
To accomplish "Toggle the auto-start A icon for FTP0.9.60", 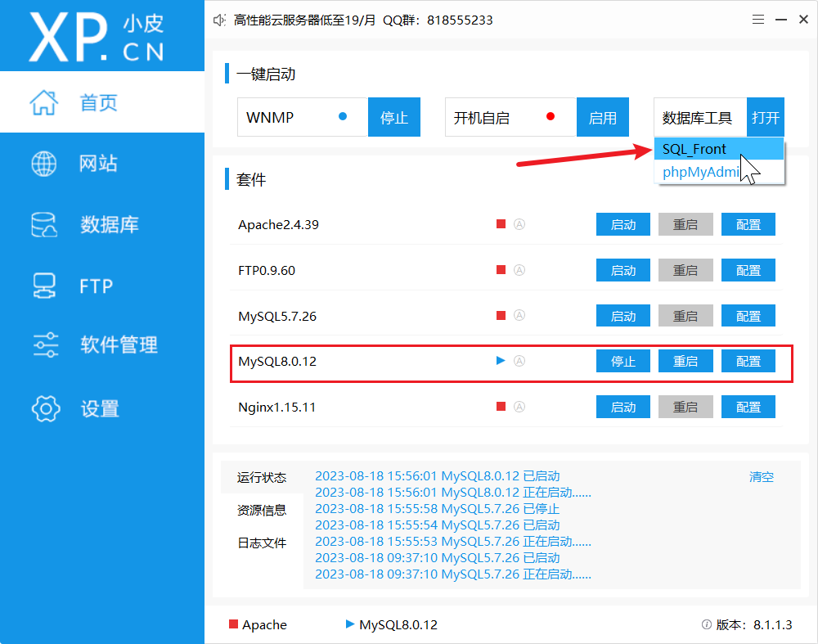I will point(519,270).
